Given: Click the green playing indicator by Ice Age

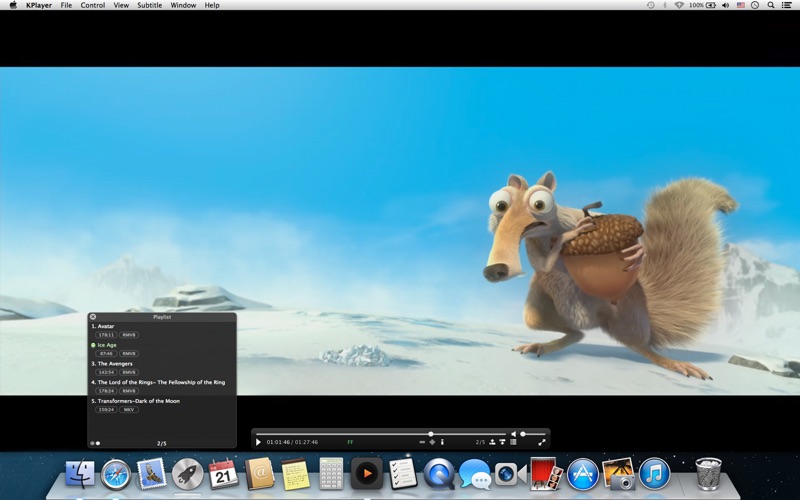Looking at the screenshot, I should 93,345.
